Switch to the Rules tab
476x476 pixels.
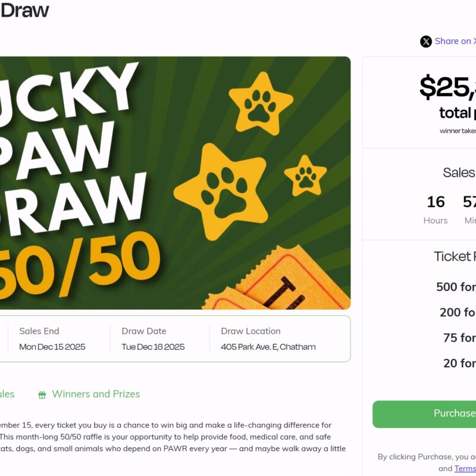(6, 394)
